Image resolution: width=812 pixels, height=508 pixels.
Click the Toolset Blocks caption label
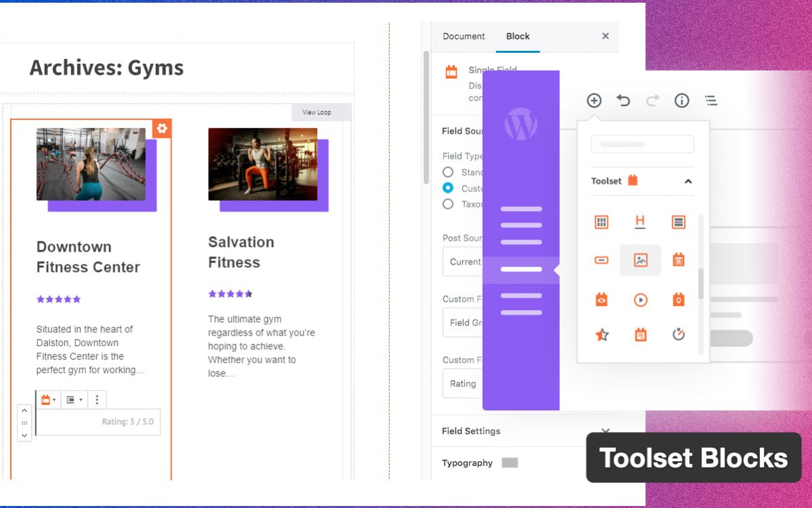[x=694, y=458]
